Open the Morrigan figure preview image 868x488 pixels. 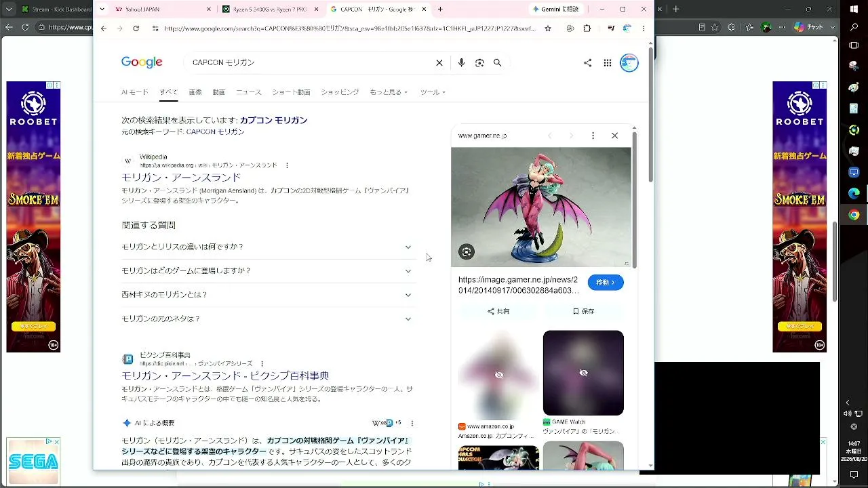(x=541, y=207)
